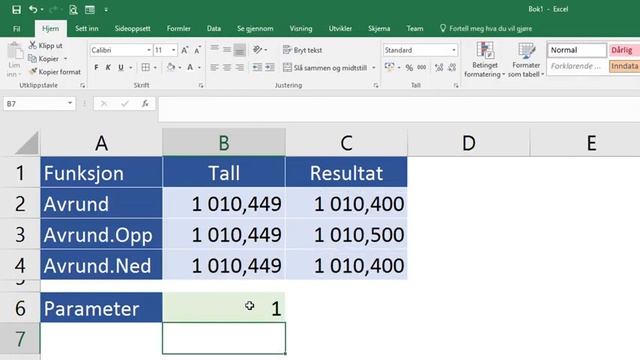Click the Klipp ut scissors button
This screenshot has height=360, width=640.
tap(46, 45)
